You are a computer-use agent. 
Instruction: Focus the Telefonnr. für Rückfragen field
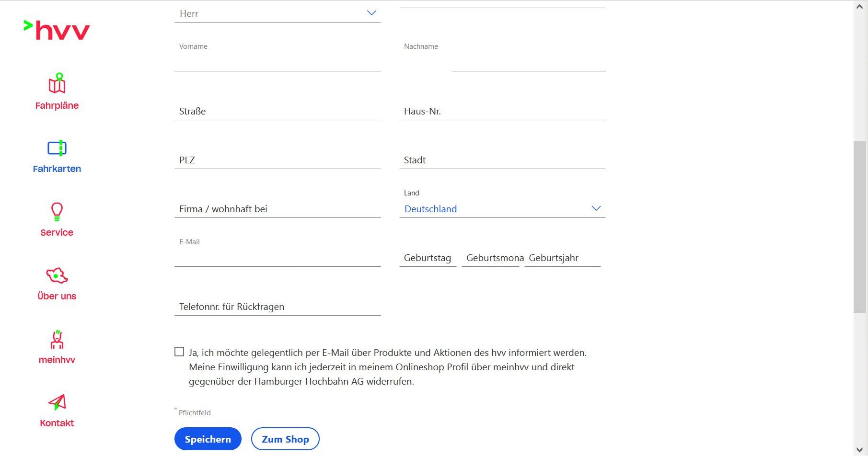click(x=277, y=307)
